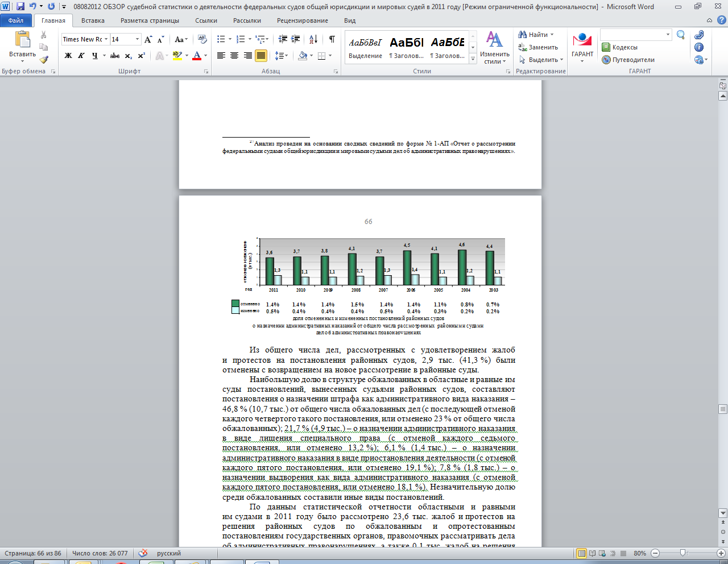
Task: Switch to the Рассылки tab
Action: point(247,20)
